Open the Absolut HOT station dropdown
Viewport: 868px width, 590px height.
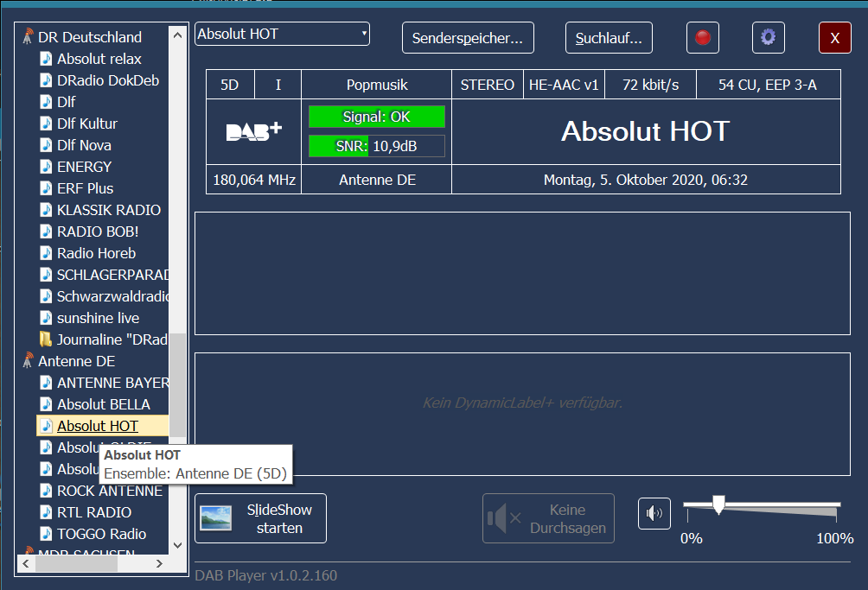click(x=282, y=35)
